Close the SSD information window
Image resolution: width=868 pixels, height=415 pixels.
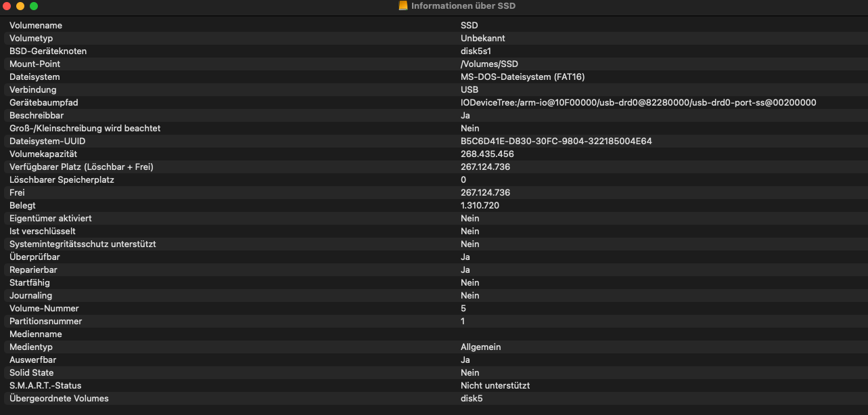point(7,6)
